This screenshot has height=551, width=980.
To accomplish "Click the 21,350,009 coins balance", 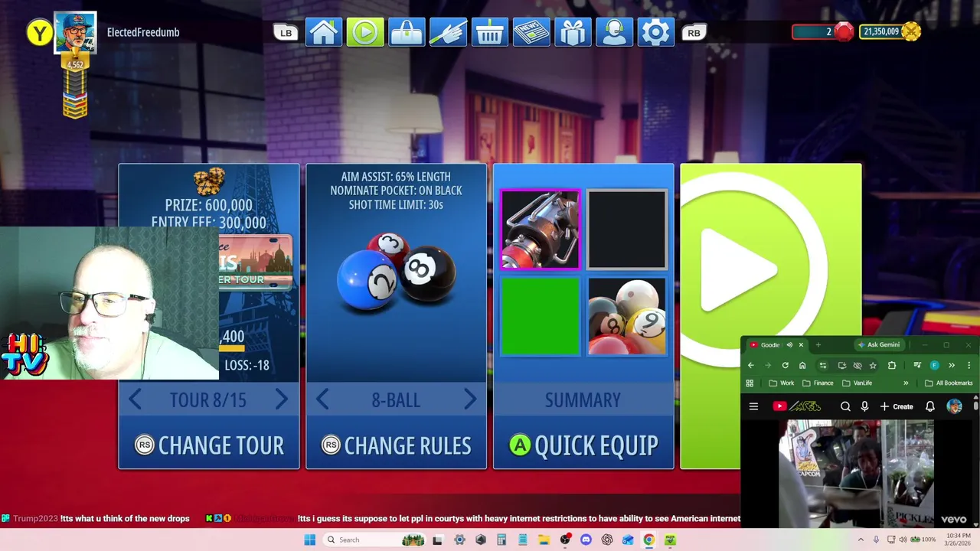I will [890, 31].
